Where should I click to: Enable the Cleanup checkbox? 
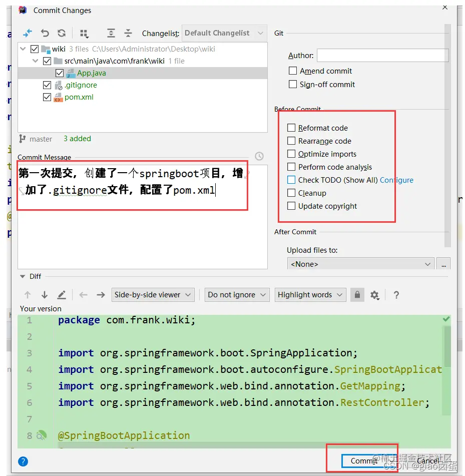click(291, 193)
